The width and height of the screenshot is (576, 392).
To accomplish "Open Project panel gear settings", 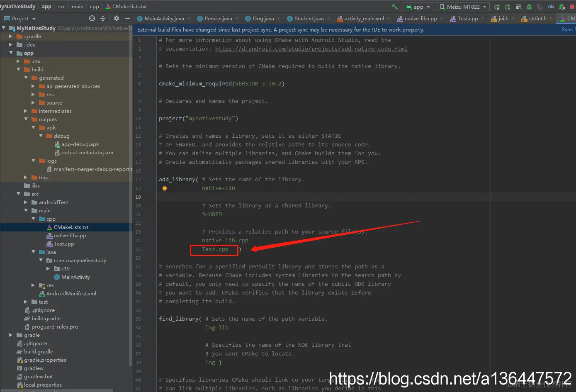I will [x=116, y=18].
